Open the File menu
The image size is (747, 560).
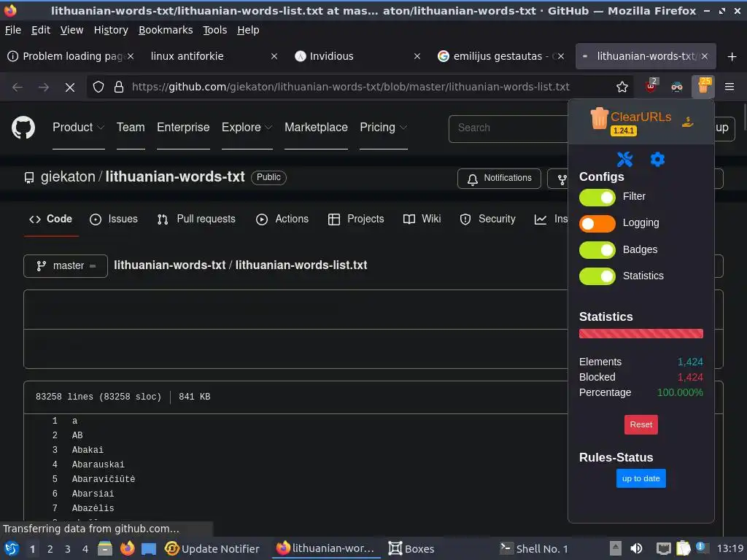[x=13, y=30]
